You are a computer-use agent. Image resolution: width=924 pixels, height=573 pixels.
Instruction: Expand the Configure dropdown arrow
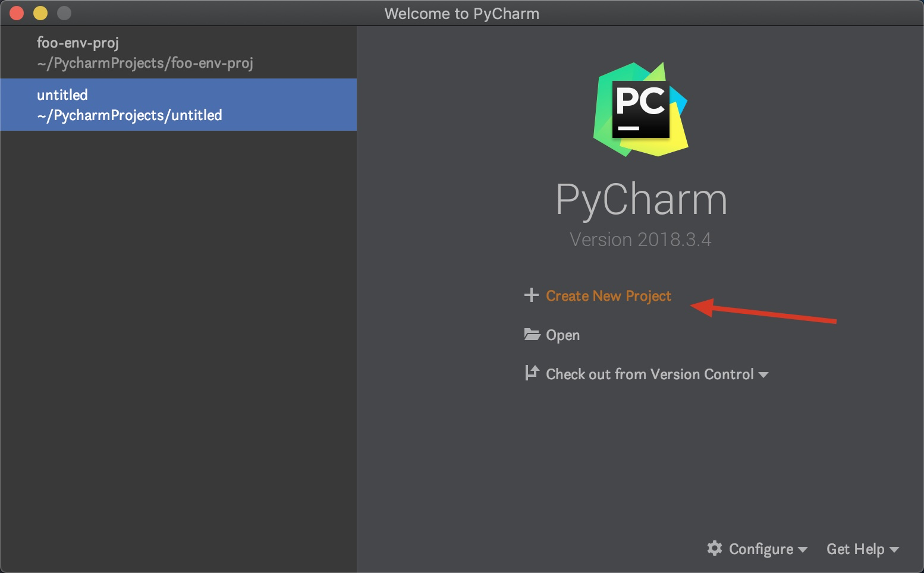pos(802,550)
